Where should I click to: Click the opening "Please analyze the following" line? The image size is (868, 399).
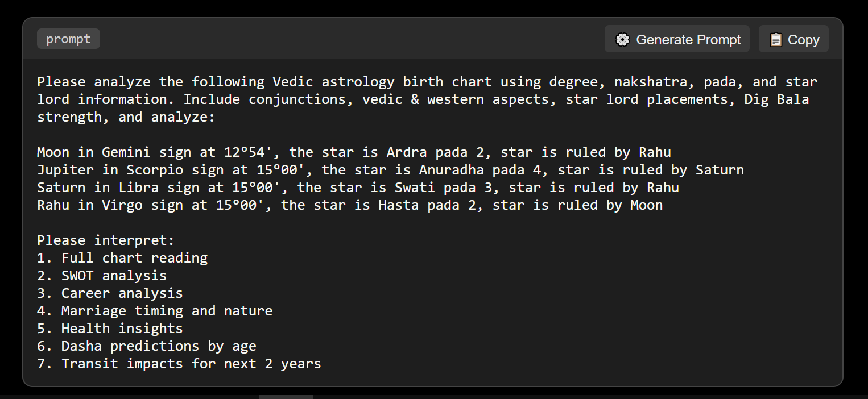click(x=427, y=82)
